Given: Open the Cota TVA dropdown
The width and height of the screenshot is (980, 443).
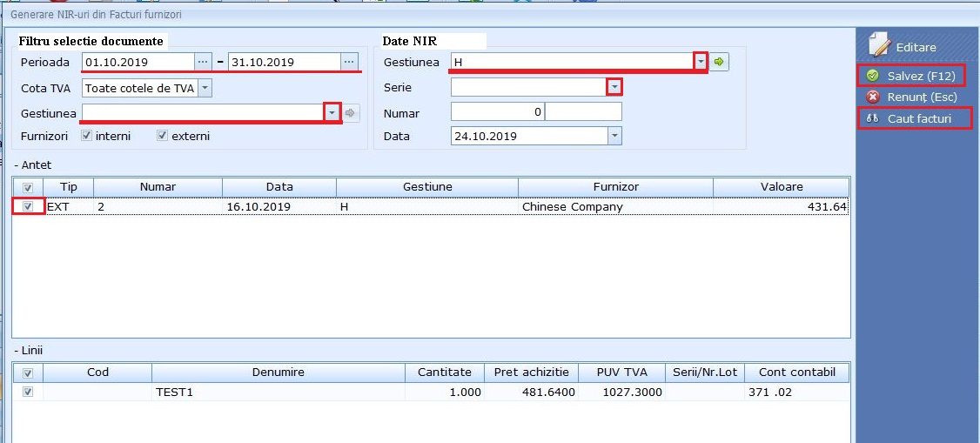Looking at the screenshot, I should pos(205,88).
